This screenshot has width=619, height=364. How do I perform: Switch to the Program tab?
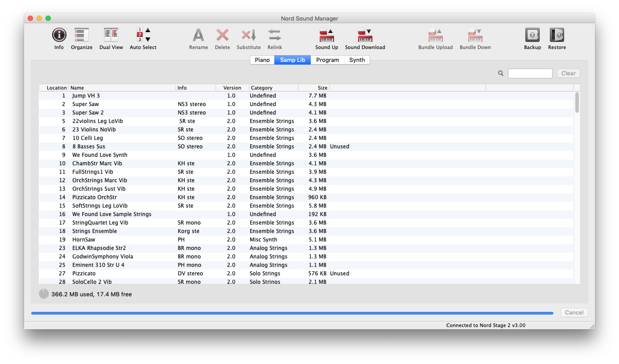327,60
